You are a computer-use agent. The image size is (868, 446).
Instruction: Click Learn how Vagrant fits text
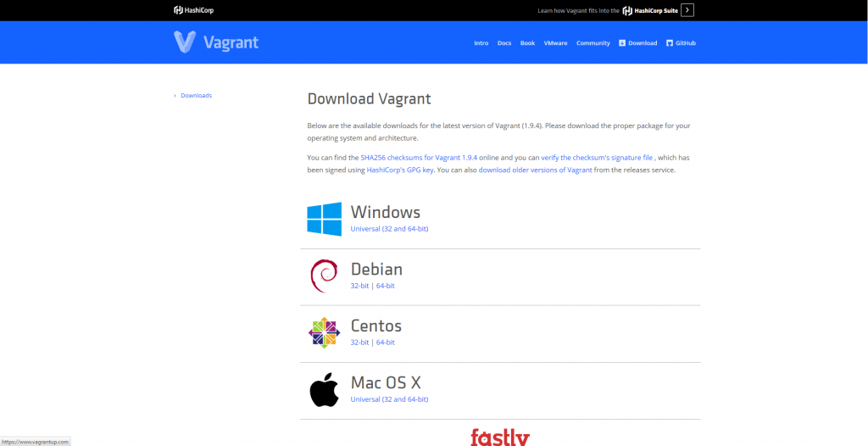point(578,10)
